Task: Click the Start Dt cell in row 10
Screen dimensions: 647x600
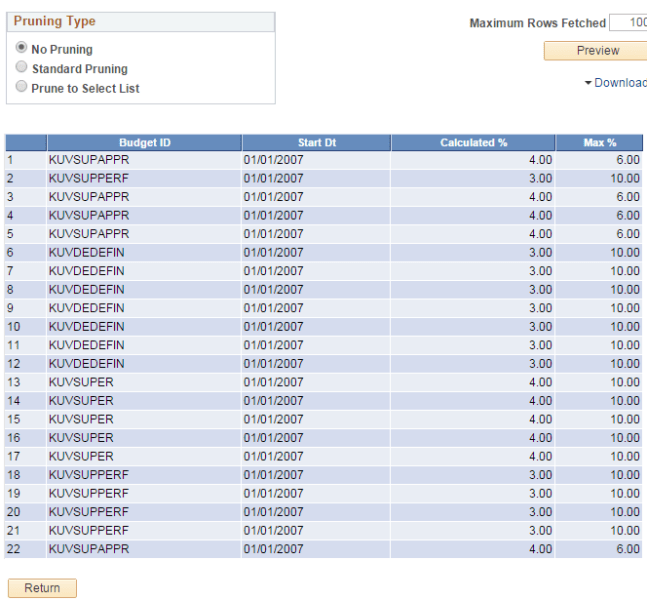Action: pyautogui.click(x=273, y=327)
